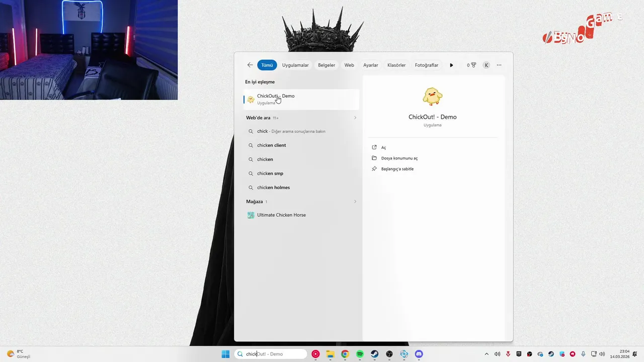Open File Explorer from the taskbar
644x362 pixels.
coord(330,354)
